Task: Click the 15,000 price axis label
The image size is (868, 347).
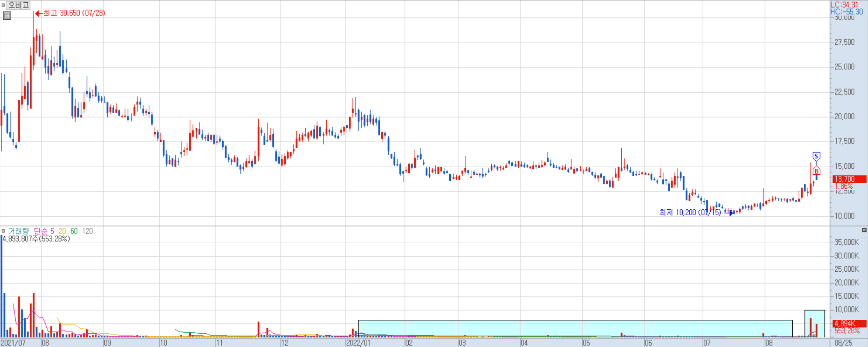Action: pyautogui.click(x=845, y=166)
